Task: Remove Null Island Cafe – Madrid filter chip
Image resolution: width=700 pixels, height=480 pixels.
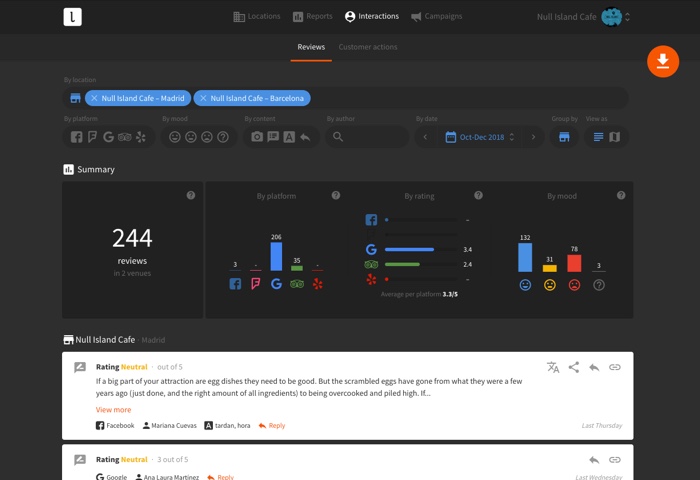Action: (94, 98)
